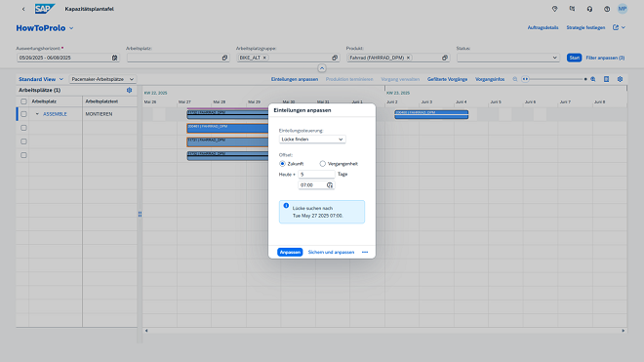Select the Zukunft radio button

[282, 164]
